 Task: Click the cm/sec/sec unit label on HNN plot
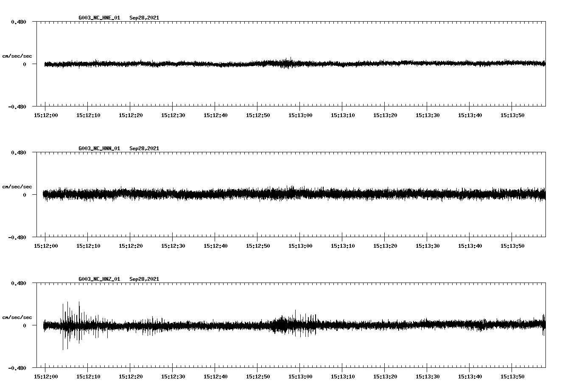17,187
